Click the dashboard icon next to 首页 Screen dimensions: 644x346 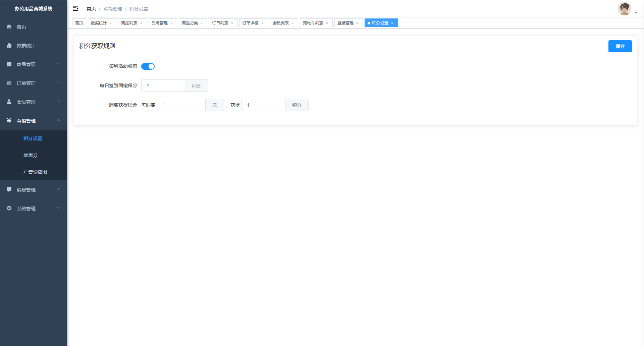9,26
